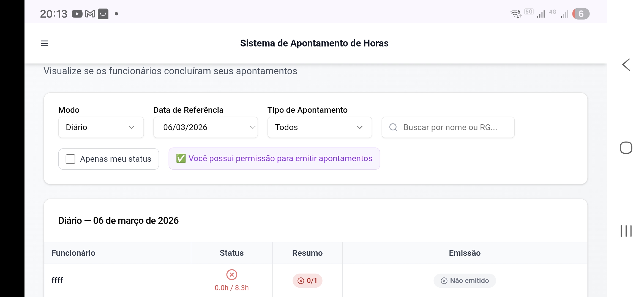Image resolution: width=644 pixels, height=297 pixels.
Task: Click the Sistema de Apontamento de Horas title
Action: (314, 43)
